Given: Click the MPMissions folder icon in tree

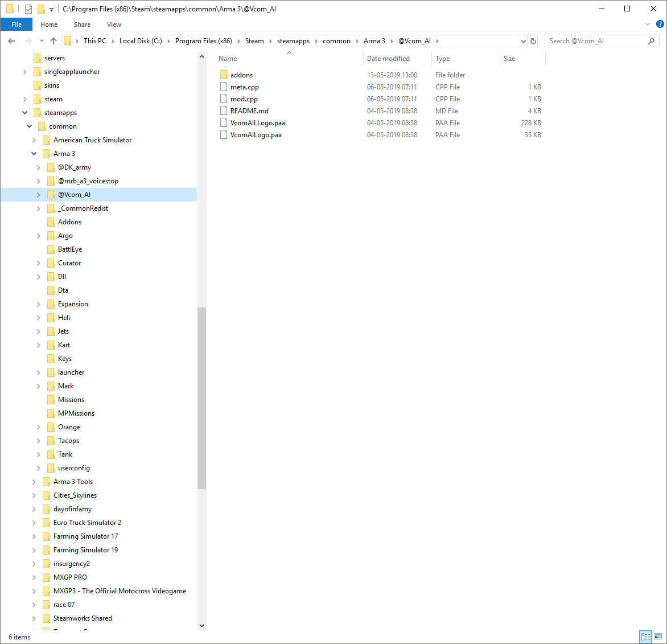Looking at the screenshot, I should tap(51, 413).
